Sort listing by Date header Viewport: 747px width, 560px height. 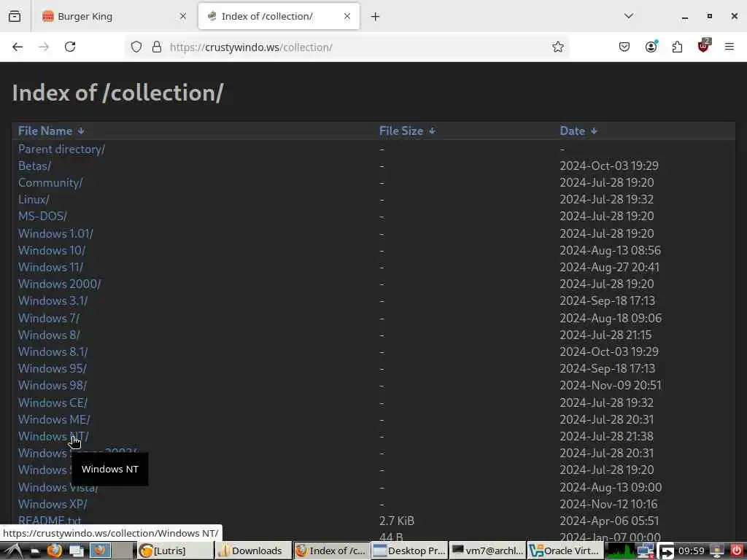click(578, 131)
